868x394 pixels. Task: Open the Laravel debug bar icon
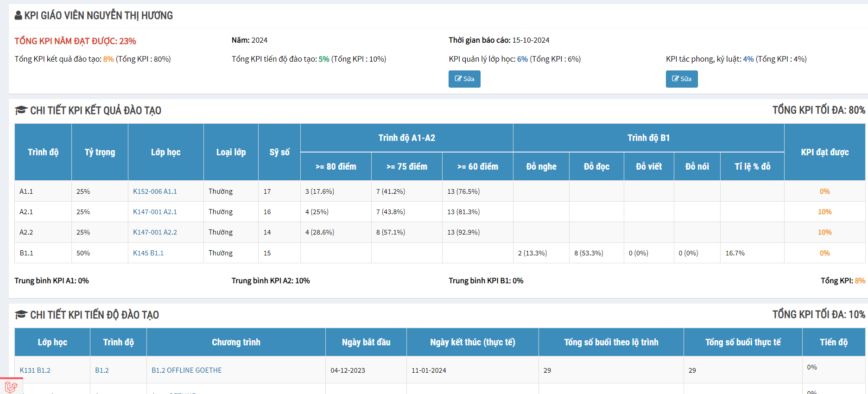(x=11, y=386)
